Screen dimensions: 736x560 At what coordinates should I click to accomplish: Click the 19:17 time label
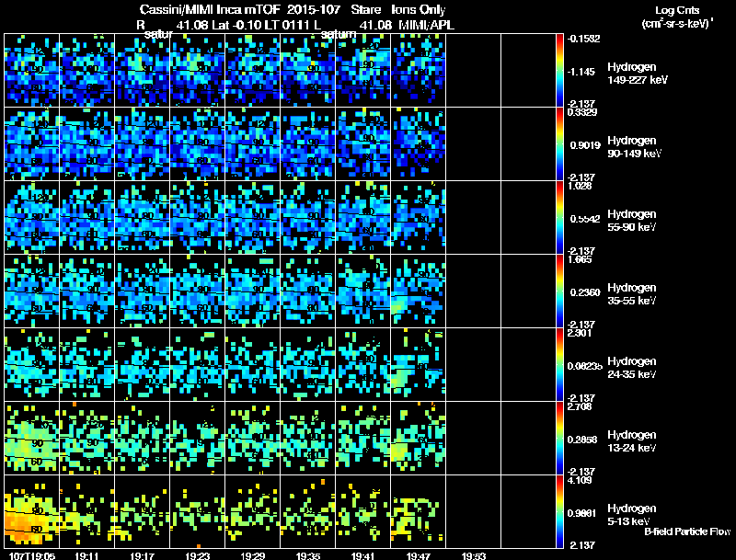[143, 555]
